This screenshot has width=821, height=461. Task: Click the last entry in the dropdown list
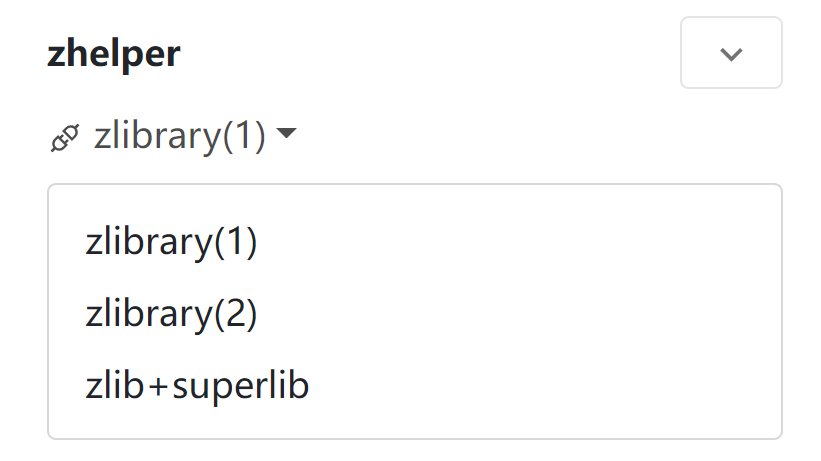(x=197, y=386)
